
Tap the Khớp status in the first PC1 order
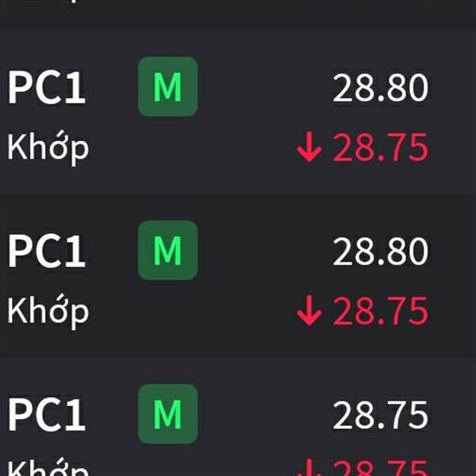coord(48,148)
